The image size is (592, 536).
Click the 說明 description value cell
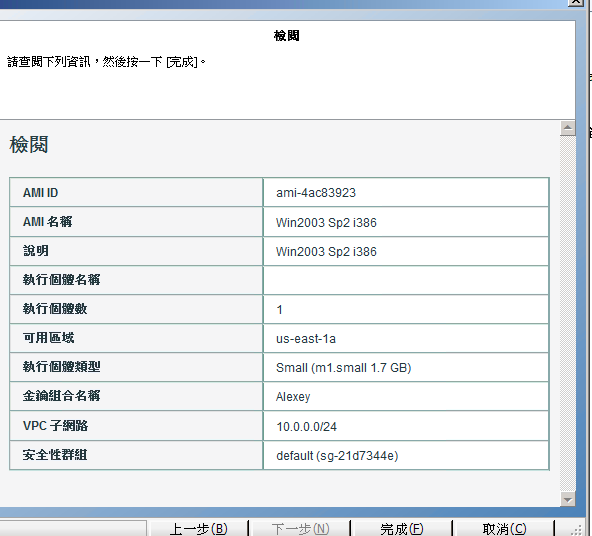click(406, 251)
